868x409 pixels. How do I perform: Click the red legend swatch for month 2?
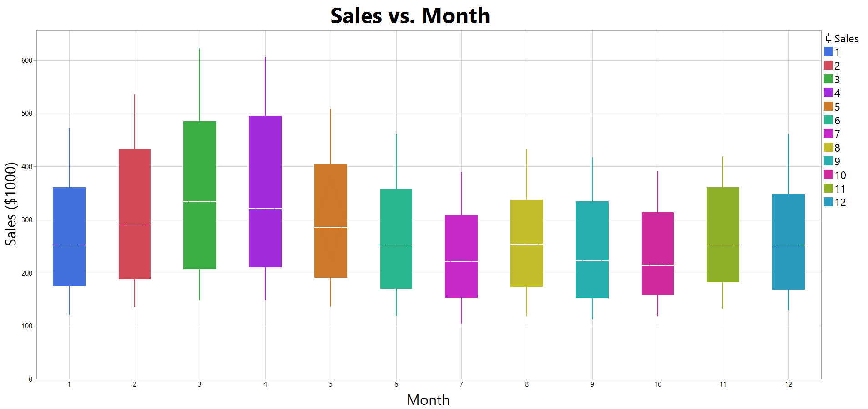click(828, 66)
